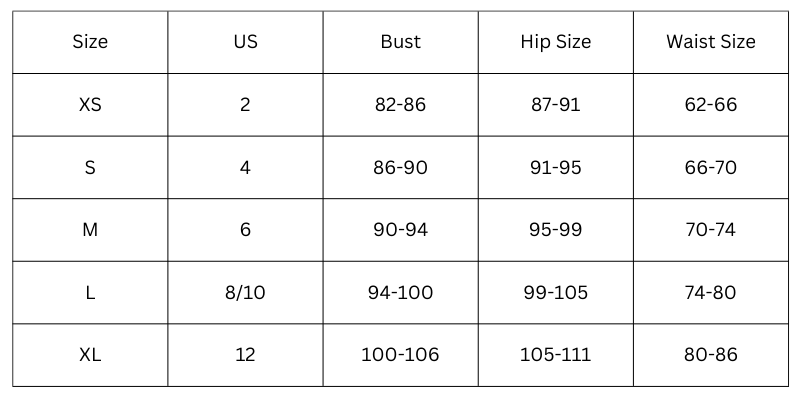
Task: Select the US column header
Action: pos(245,42)
